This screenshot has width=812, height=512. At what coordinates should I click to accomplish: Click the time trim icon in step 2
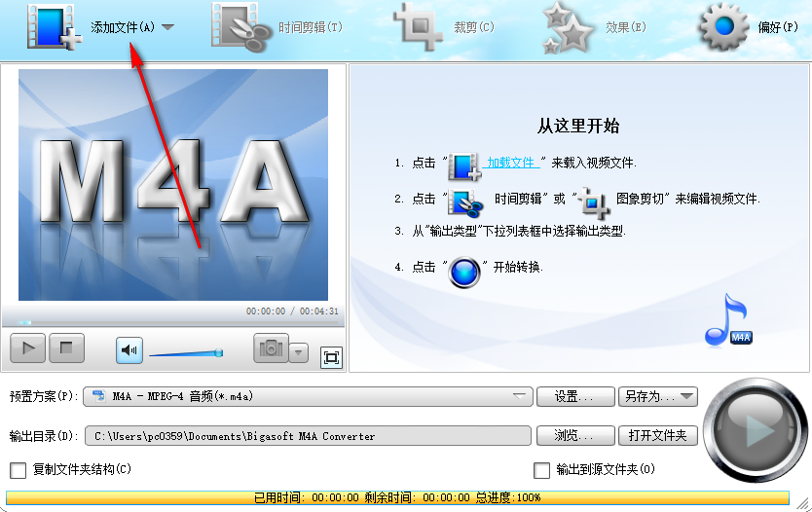[465, 202]
